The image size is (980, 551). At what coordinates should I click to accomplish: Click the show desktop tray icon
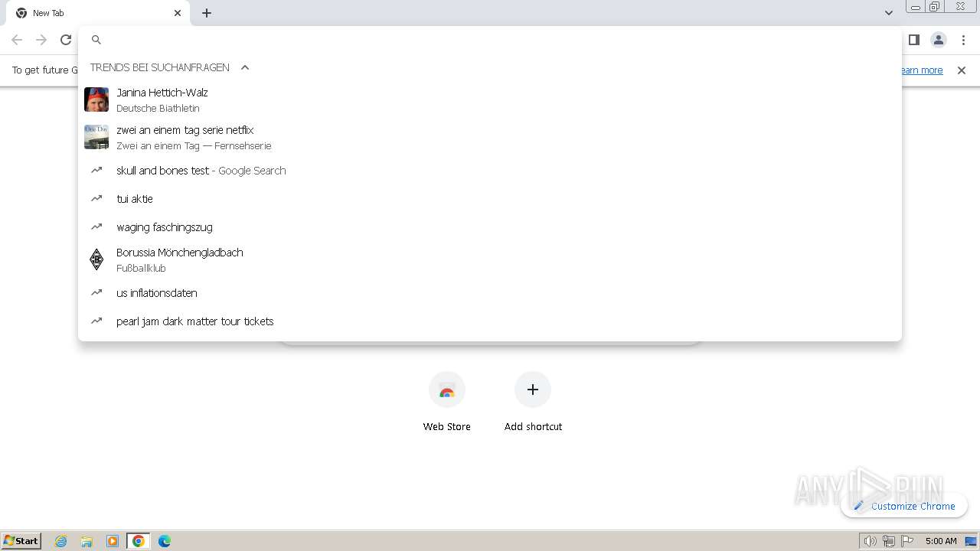click(x=971, y=541)
